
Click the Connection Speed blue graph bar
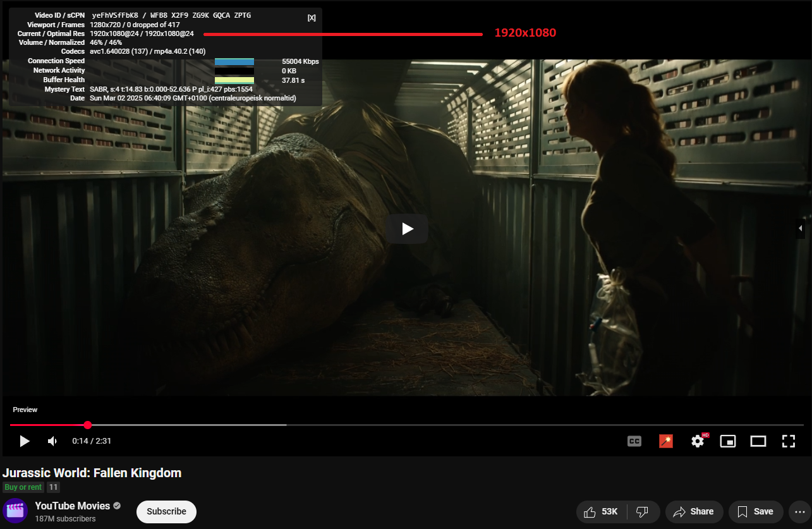pos(234,62)
